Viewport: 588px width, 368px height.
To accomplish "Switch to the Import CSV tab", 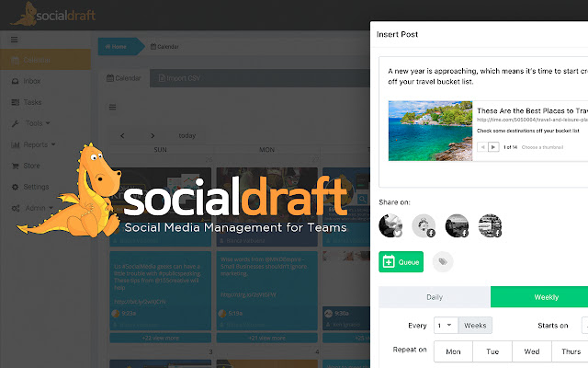I will point(179,78).
